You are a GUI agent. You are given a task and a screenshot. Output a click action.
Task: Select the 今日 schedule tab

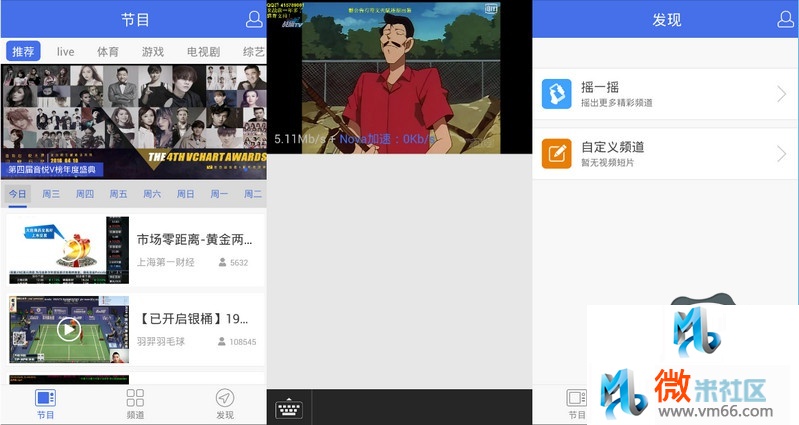(x=17, y=194)
